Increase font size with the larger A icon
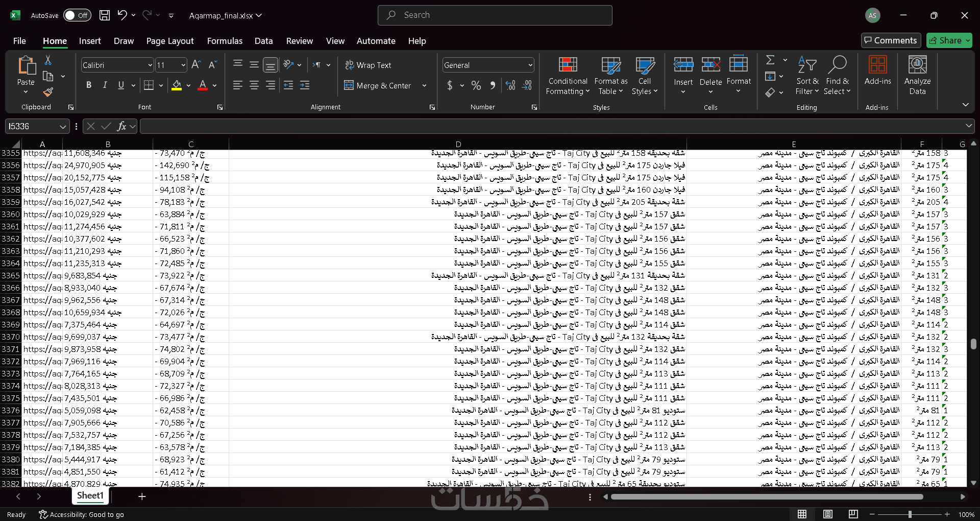 (x=196, y=65)
